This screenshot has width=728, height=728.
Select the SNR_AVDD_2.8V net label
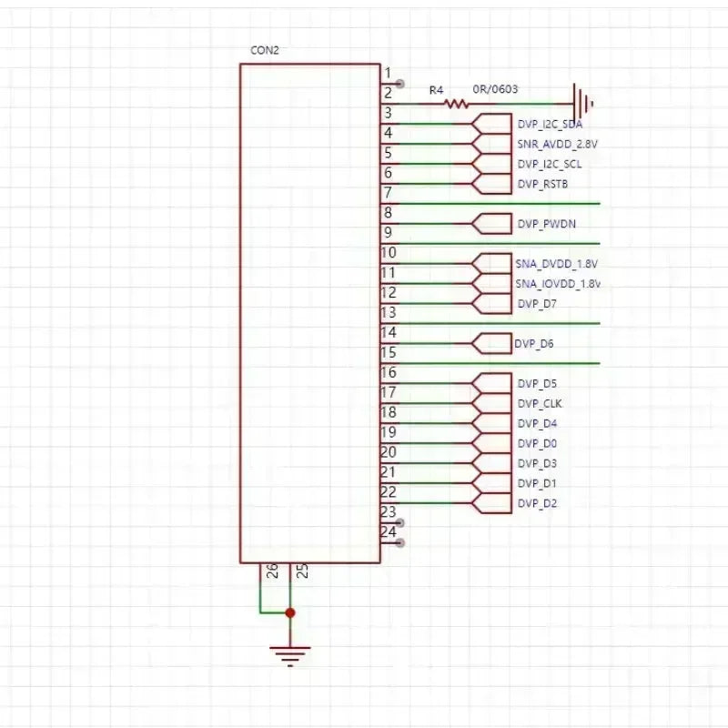point(557,144)
